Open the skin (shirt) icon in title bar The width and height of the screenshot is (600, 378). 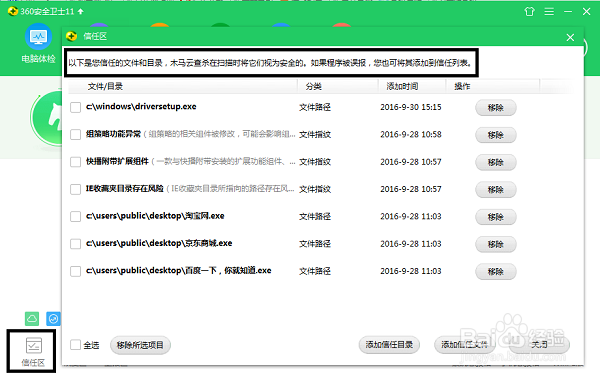[x=530, y=11]
